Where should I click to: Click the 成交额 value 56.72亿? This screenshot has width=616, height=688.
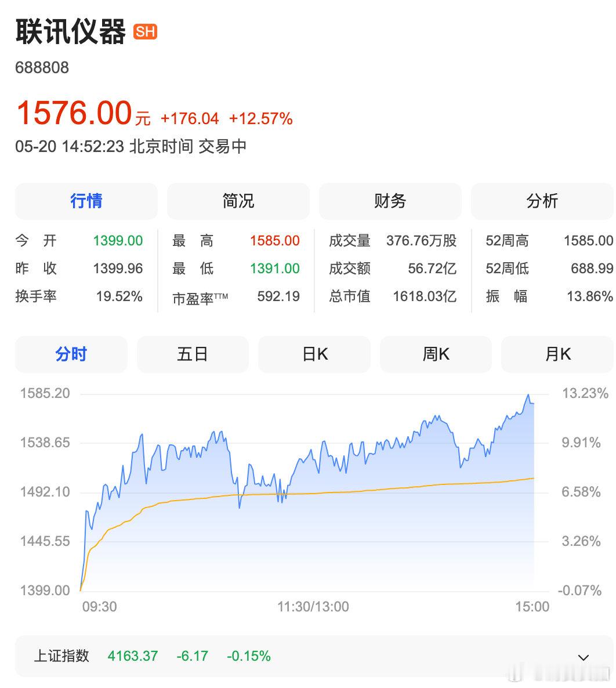tap(432, 268)
